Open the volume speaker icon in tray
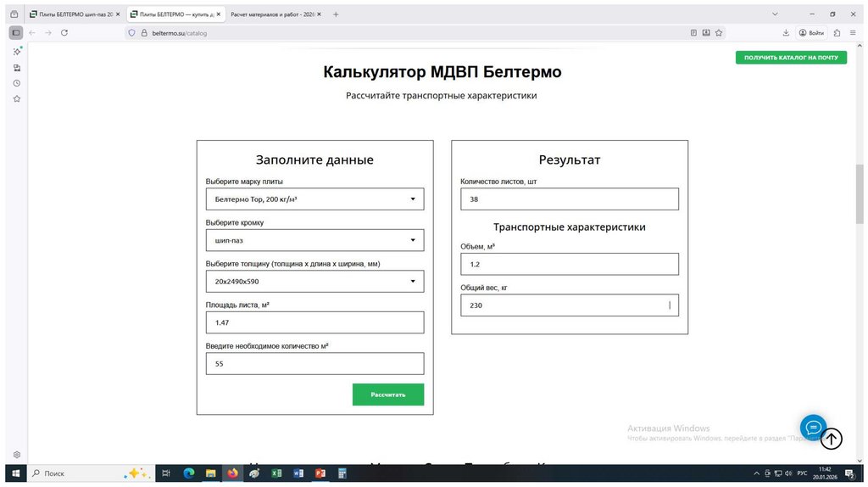 pos(788,473)
